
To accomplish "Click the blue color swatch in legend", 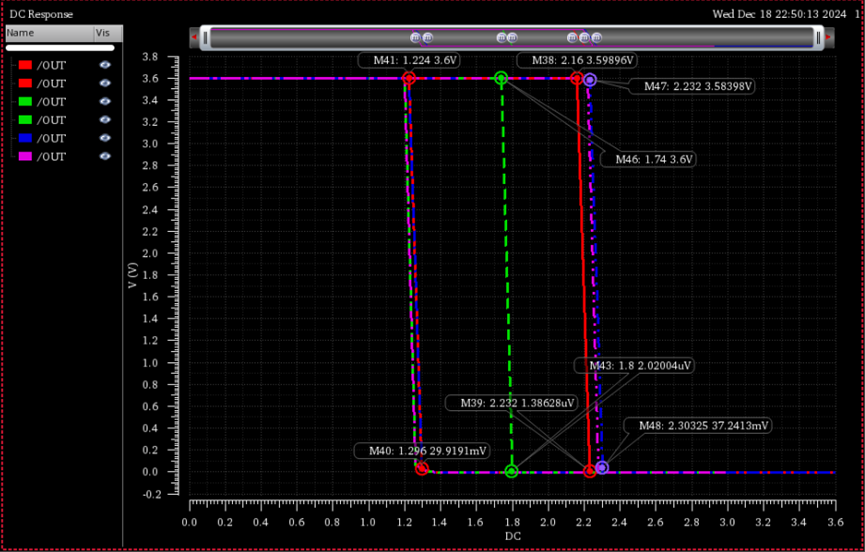I will tap(25, 138).
